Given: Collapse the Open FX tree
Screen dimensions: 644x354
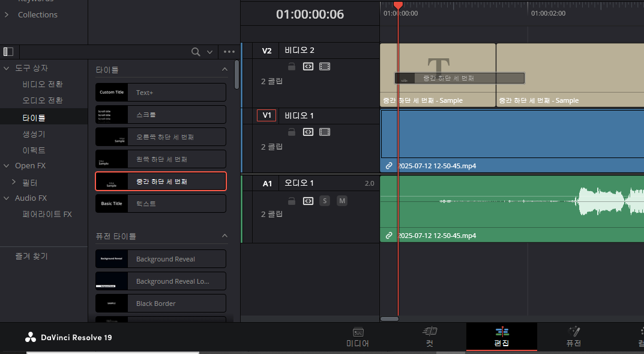Looking at the screenshot, I should coord(6,166).
